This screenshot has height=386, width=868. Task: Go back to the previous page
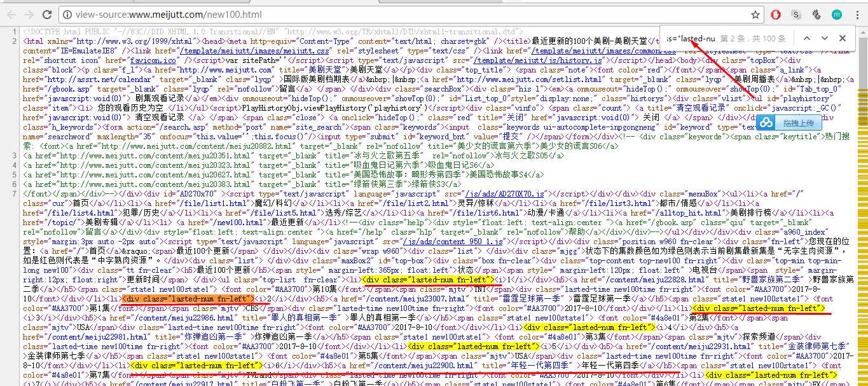11,14
